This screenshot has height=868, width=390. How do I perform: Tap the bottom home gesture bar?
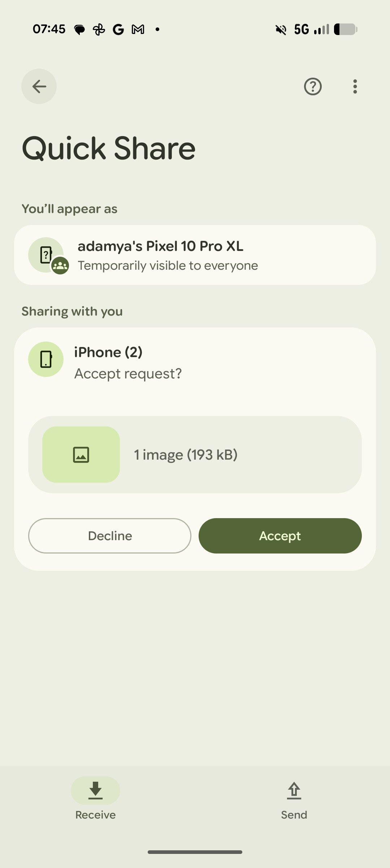click(195, 852)
